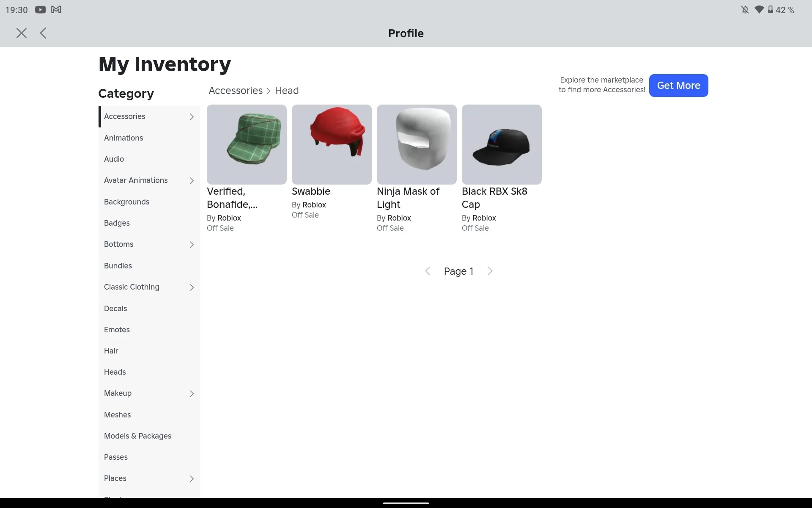Select the Passes category
This screenshot has height=508, width=812.
[149, 457]
